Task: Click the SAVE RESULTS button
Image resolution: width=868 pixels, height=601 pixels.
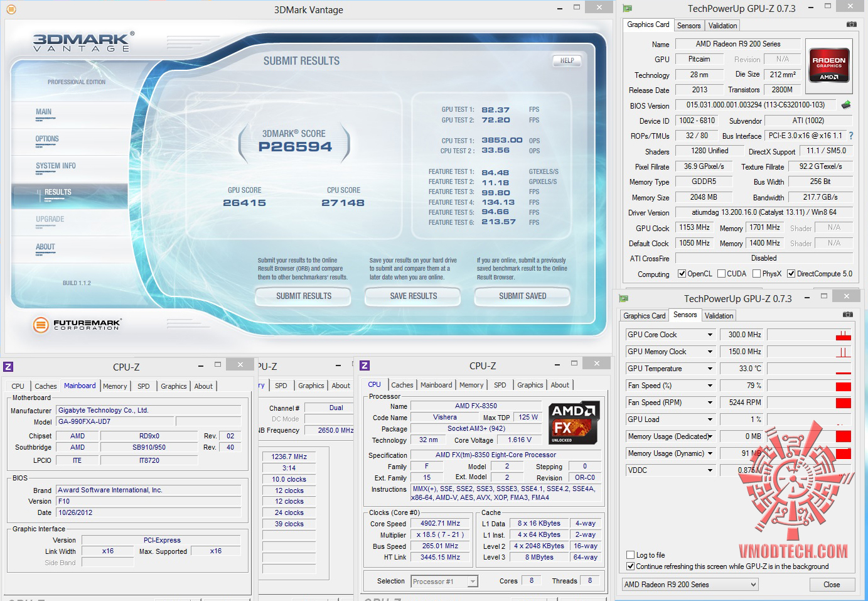Action: [414, 296]
